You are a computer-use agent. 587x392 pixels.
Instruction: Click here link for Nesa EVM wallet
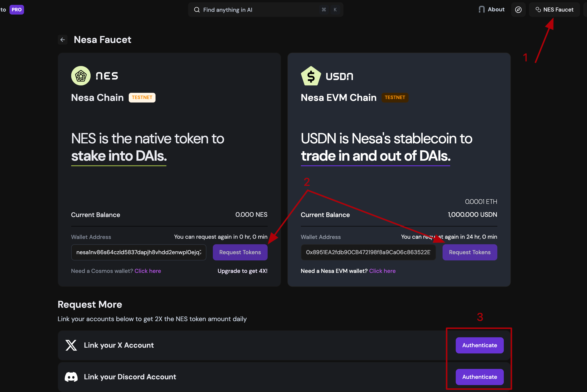tap(382, 271)
